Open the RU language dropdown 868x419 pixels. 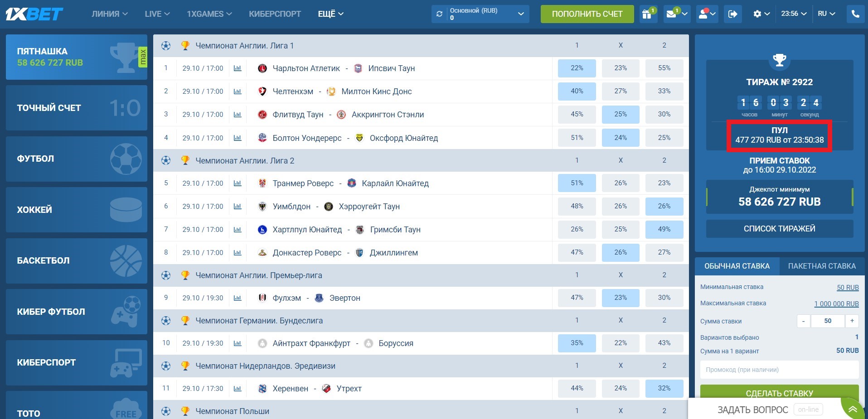tap(826, 14)
